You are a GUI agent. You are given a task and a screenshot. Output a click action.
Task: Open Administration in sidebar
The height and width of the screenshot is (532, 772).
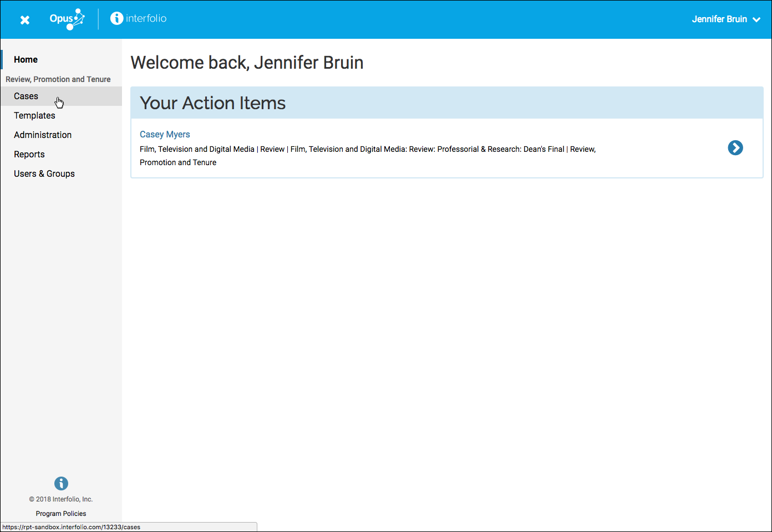[61, 135]
